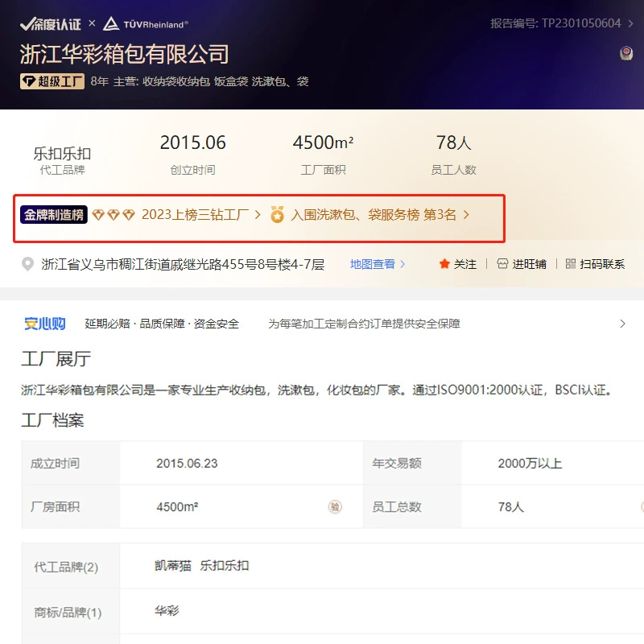Open 2023上榜三钻工厂 link
The image size is (644, 644).
click(195, 214)
